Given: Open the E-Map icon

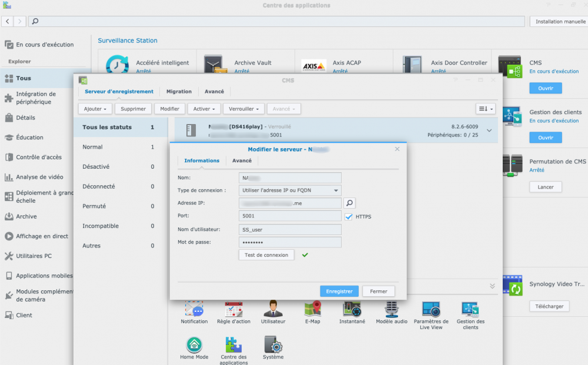Looking at the screenshot, I should [x=312, y=309].
